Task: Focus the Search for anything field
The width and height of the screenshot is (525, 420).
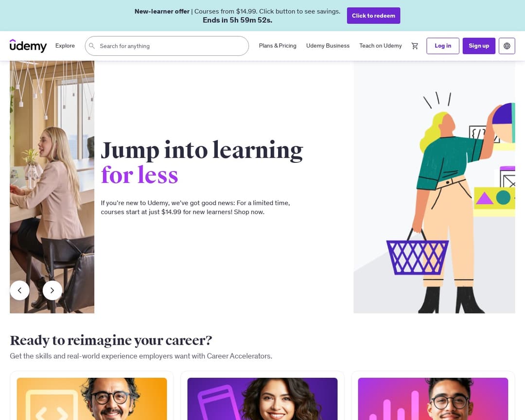Action: [x=167, y=46]
